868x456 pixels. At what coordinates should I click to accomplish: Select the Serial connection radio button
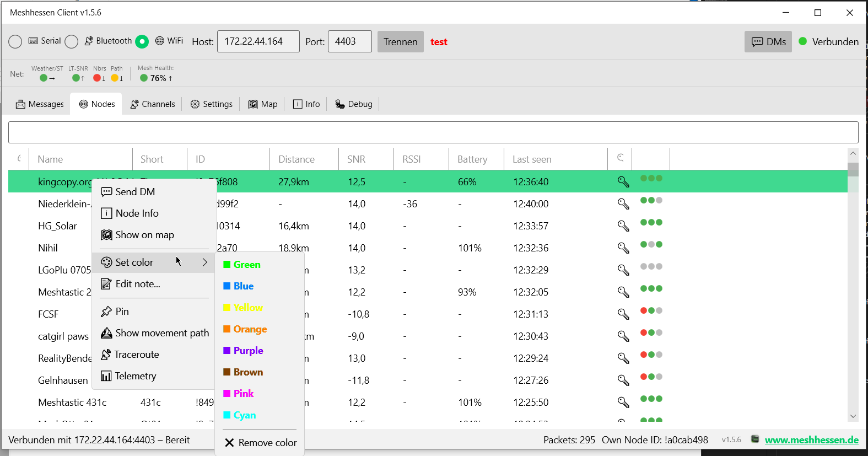click(x=15, y=42)
